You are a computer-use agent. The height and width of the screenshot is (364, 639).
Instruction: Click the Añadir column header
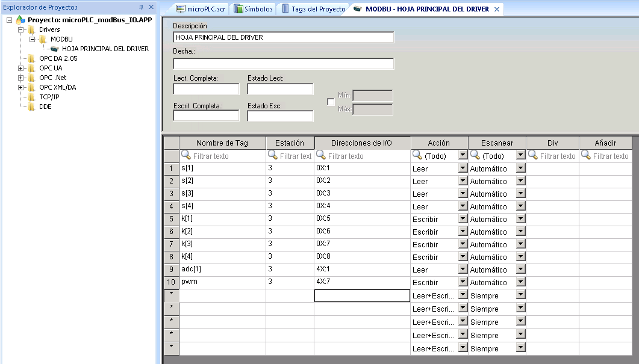coord(606,143)
